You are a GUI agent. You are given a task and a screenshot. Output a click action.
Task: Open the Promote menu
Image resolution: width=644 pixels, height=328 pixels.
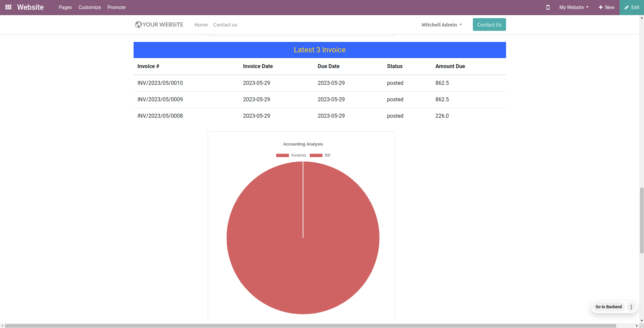coord(116,7)
